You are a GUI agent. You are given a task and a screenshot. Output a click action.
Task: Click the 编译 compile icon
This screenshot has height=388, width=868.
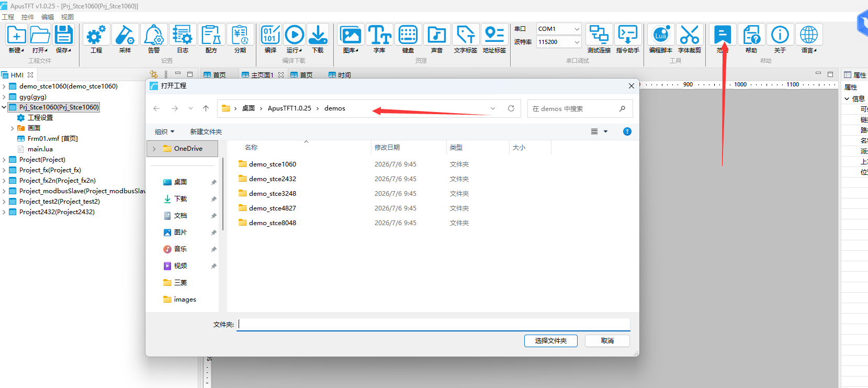pyautogui.click(x=270, y=35)
